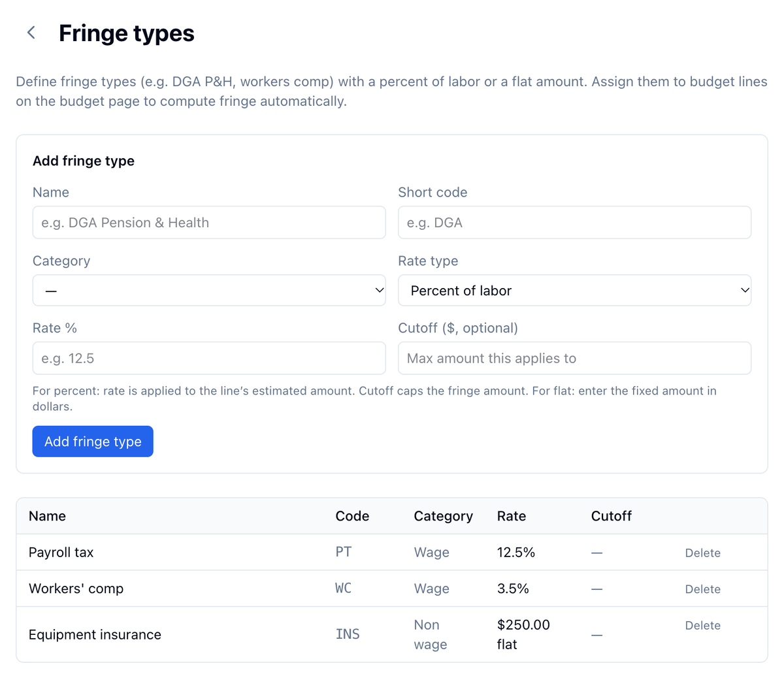
Task: Click the Name input field
Action: pos(209,223)
